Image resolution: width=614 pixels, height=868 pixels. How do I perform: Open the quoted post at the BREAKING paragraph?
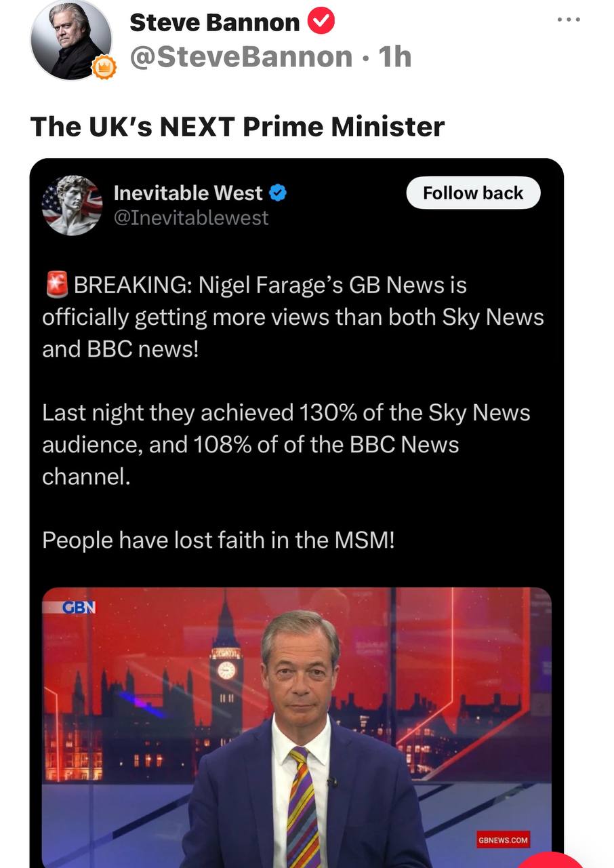[x=293, y=317]
